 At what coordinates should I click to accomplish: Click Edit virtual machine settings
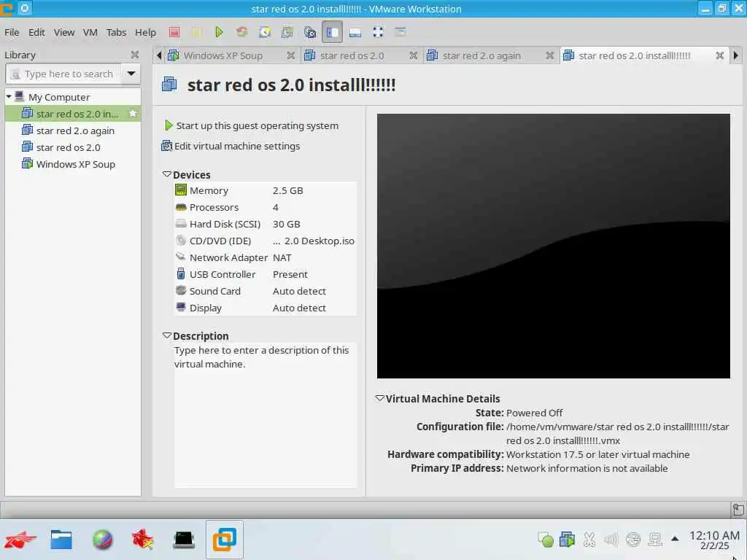click(x=231, y=146)
